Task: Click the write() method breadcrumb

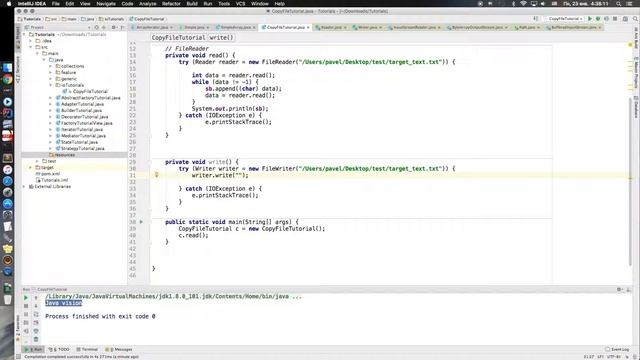Action: (x=221, y=38)
